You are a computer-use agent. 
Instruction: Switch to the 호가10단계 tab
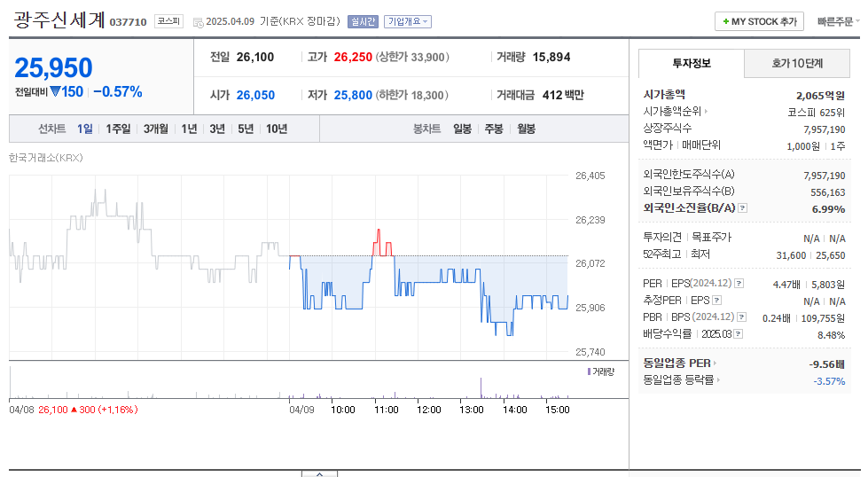[797, 63]
